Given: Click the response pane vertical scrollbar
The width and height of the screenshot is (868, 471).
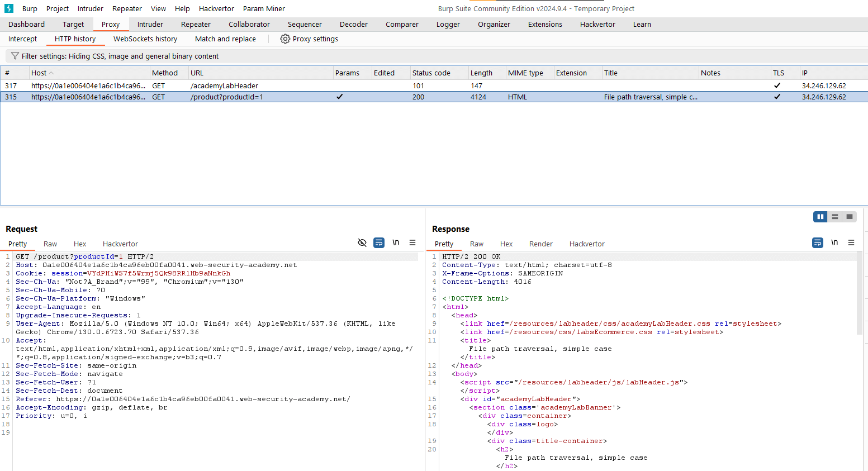Looking at the screenshot, I should point(859,293).
